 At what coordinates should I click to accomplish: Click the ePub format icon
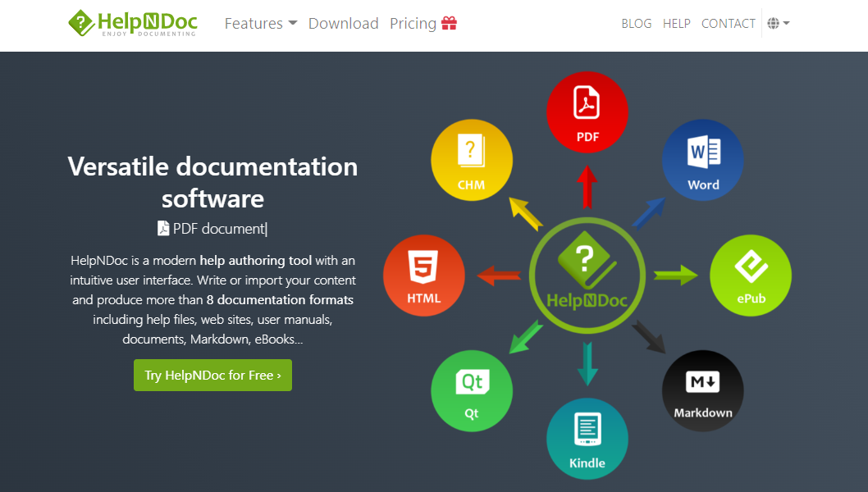tap(751, 276)
